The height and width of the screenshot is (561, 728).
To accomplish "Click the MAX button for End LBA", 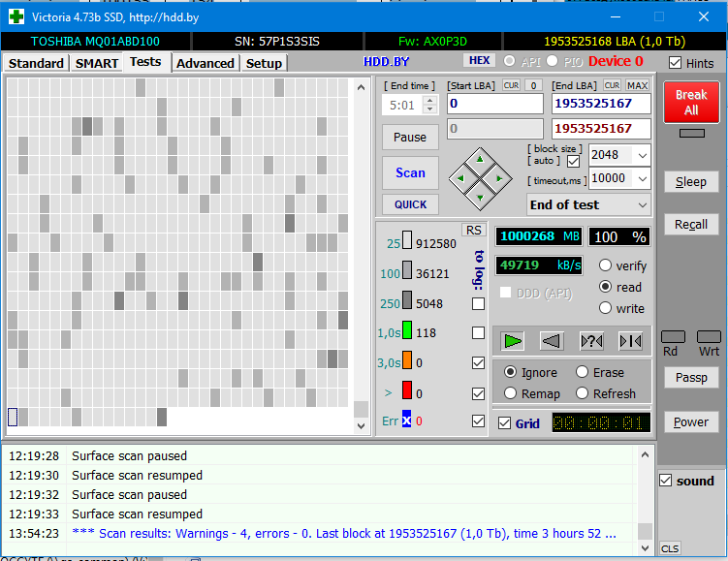I will click(x=637, y=85).
